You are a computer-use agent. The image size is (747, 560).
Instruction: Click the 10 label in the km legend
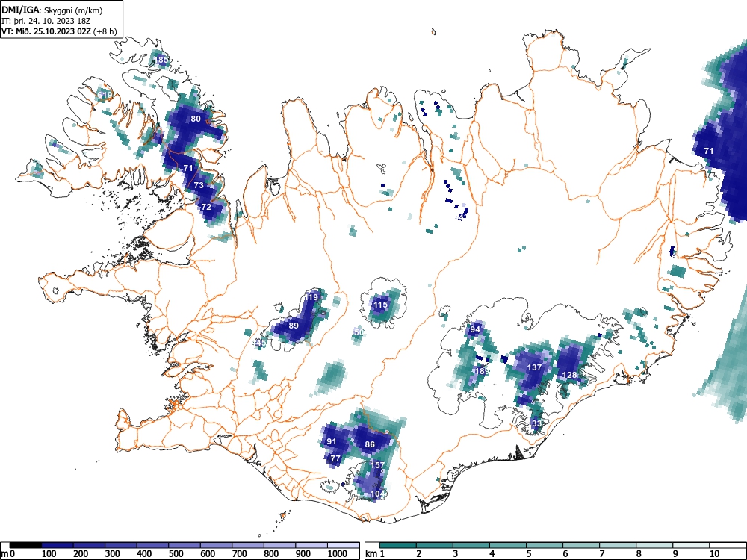[713, 554]
